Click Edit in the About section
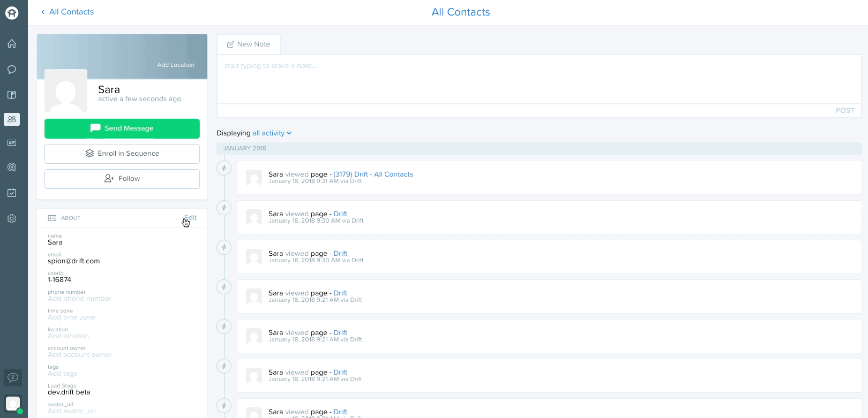The width and height of the screenshot is (868, 418). (190, 218)
